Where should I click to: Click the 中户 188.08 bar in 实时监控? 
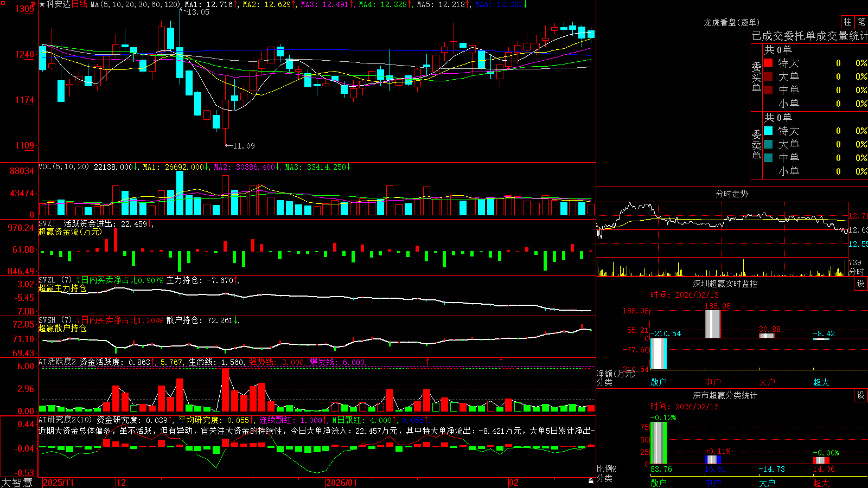713,324
